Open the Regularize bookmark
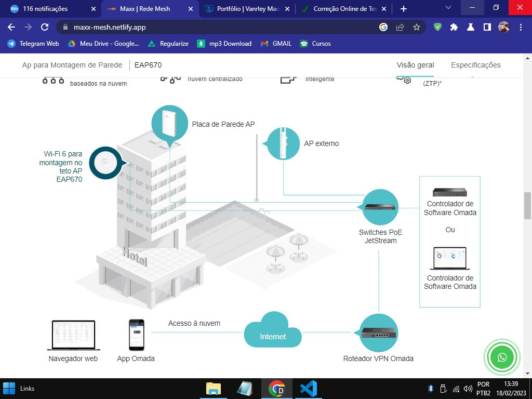The image size is (532, 399). click(x=168, y=44)
